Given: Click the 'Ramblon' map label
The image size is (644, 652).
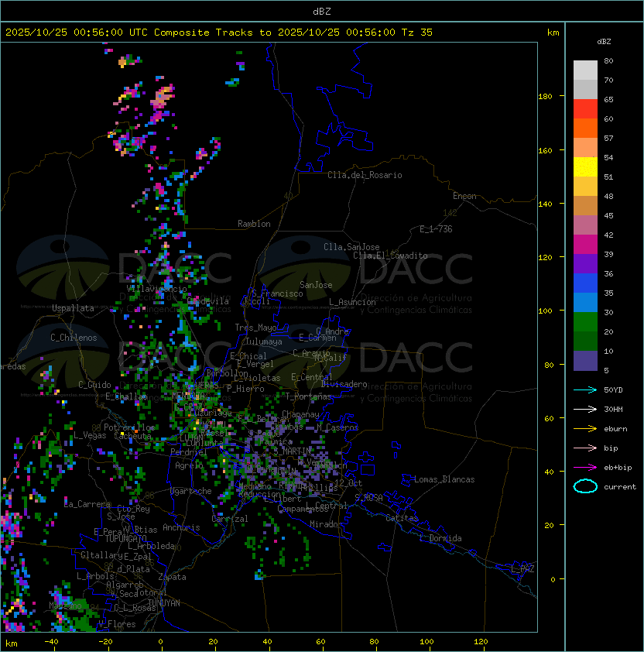Looking at the screenshot, I should click(254, 224).
